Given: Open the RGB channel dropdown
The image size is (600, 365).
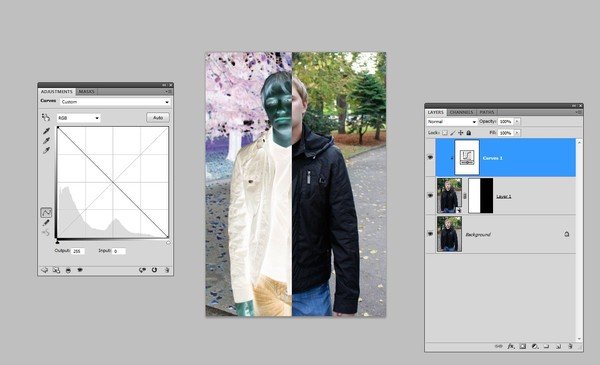Looking at the screenshot, I should coord(78,118).
